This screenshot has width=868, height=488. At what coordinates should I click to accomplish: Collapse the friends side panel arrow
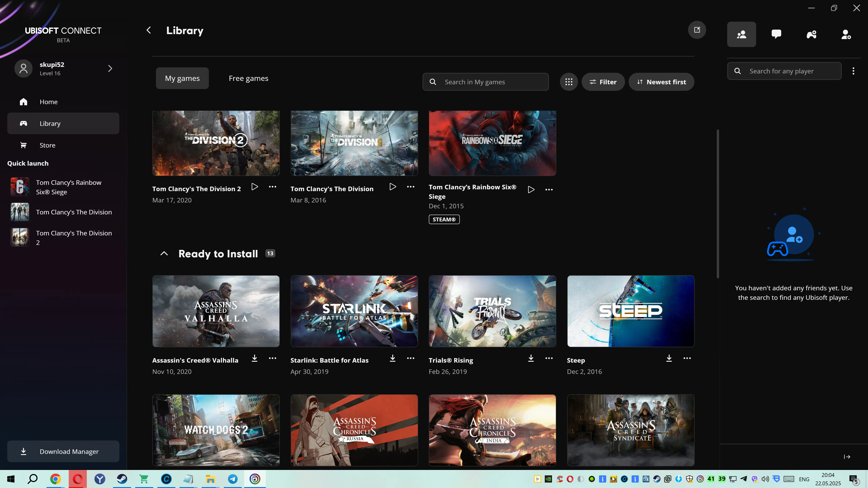(x=847, y=457)
